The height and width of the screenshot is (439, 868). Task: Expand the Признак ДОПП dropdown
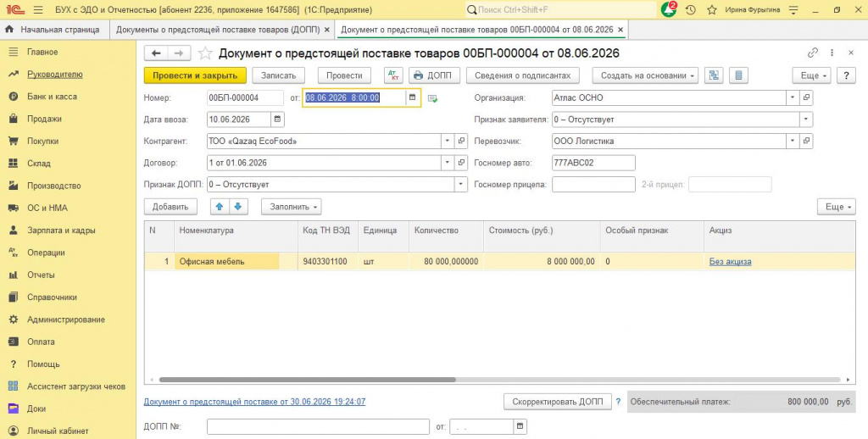coord(460,185)
